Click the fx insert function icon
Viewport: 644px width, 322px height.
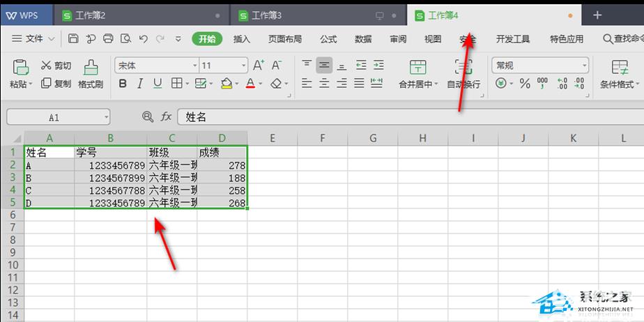pyautogui.click(x=165, y=117)
